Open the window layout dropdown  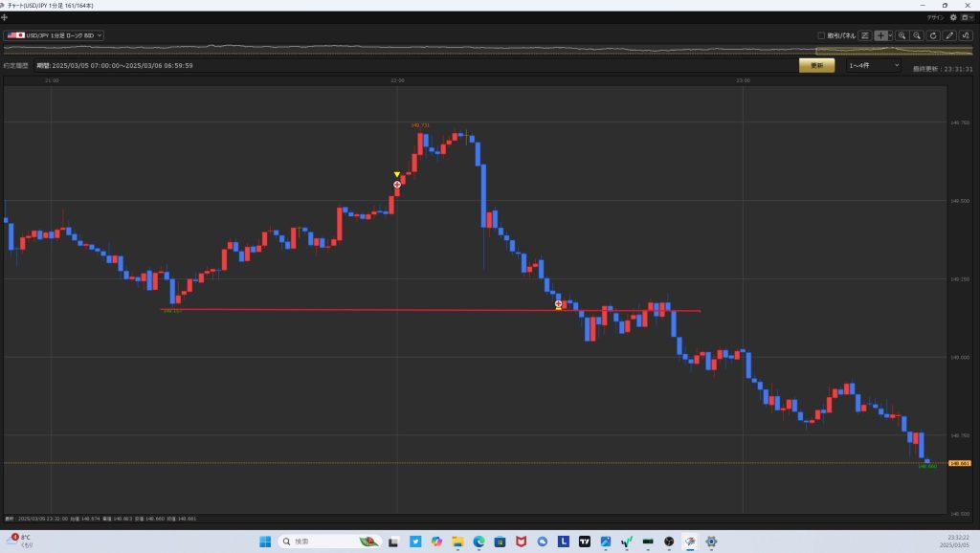[x=967, y=17]
